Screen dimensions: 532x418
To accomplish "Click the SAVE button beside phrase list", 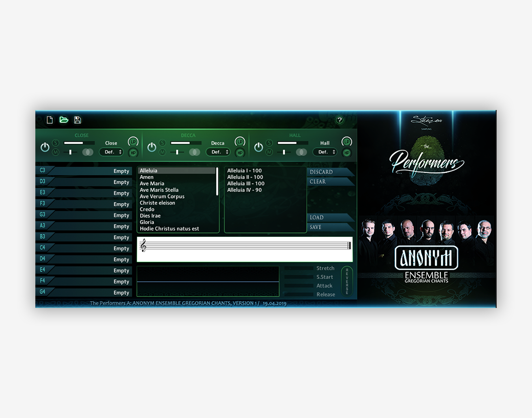I will (x=330, y=227).
